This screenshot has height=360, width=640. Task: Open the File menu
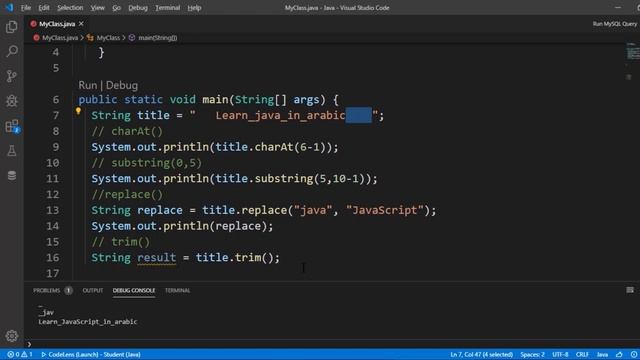[x=25, y=7]
